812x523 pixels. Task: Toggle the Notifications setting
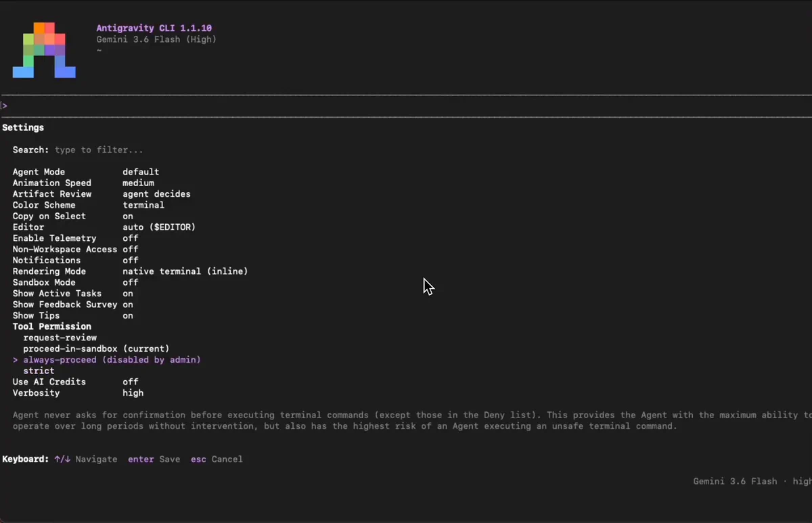[x=75, y=260]
